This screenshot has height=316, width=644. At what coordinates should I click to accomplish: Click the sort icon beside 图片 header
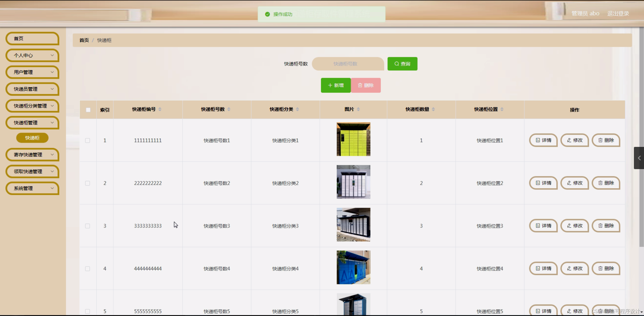click(358, 109)
